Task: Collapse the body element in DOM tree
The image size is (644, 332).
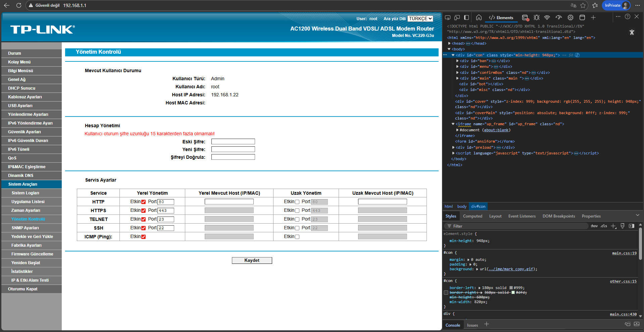Action: [449, 49]
